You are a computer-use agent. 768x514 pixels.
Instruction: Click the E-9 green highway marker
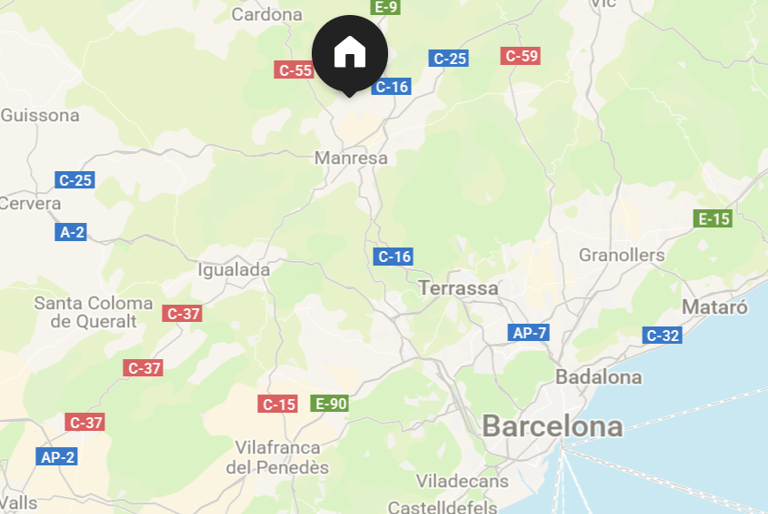(x=385, y=6)
